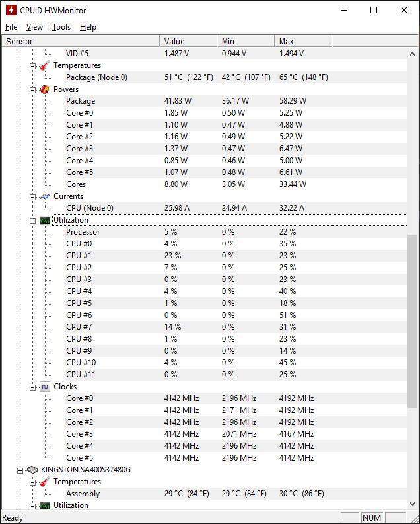Collapse the Currents section
Screen dimensions: 420x524
pos(32,197)
